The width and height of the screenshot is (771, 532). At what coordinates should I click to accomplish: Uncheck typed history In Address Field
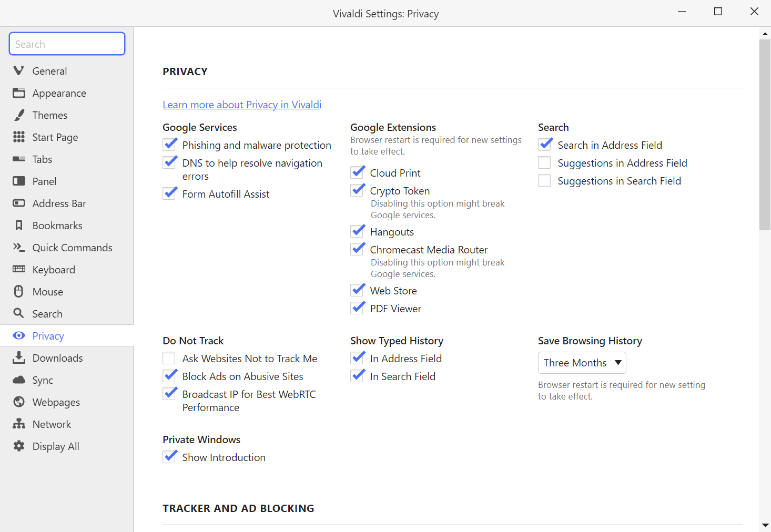click(x=357, y=359)
